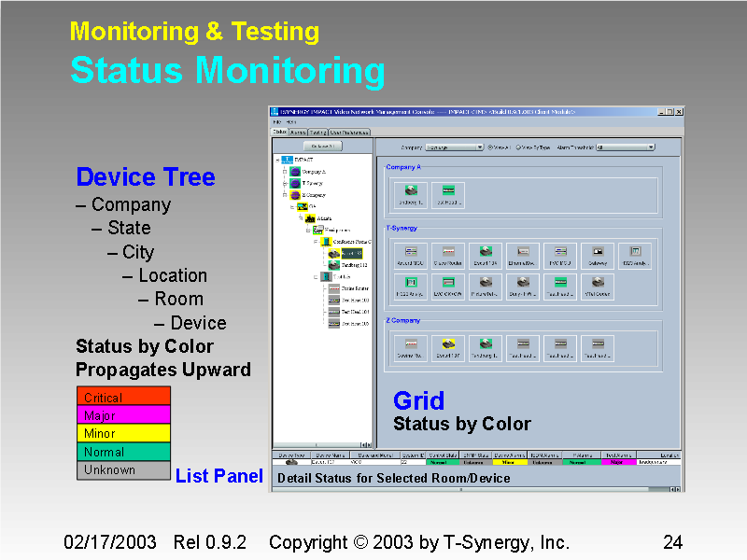747x560 pixels.
Task: Click the Gateway device icon in T-Synergy section
Action: (598, 250)
